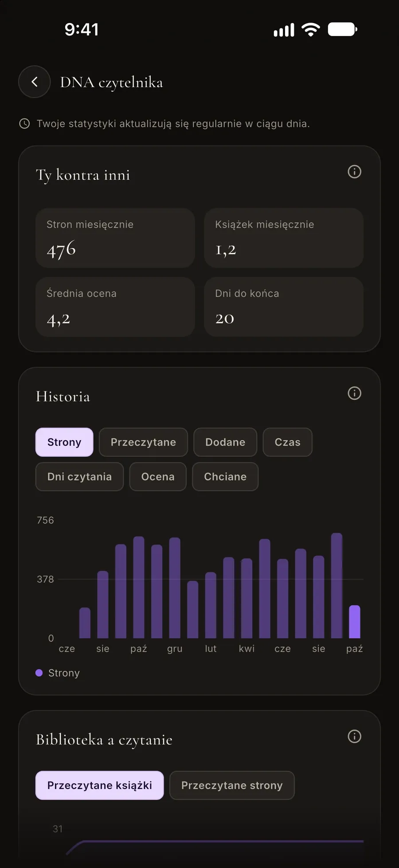Open info for Ty kontra inni
The height and width of the screenshot is (868, 399).
coord(354,172)
